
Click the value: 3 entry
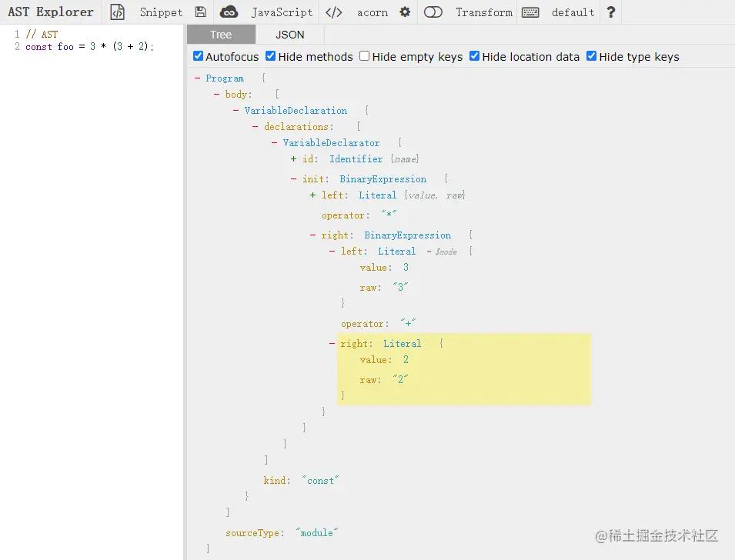pyautogui.click(x=384, y=268)
